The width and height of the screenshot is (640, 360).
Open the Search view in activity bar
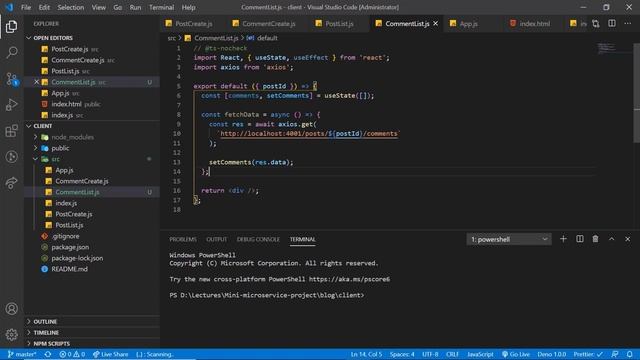point(11,52)
